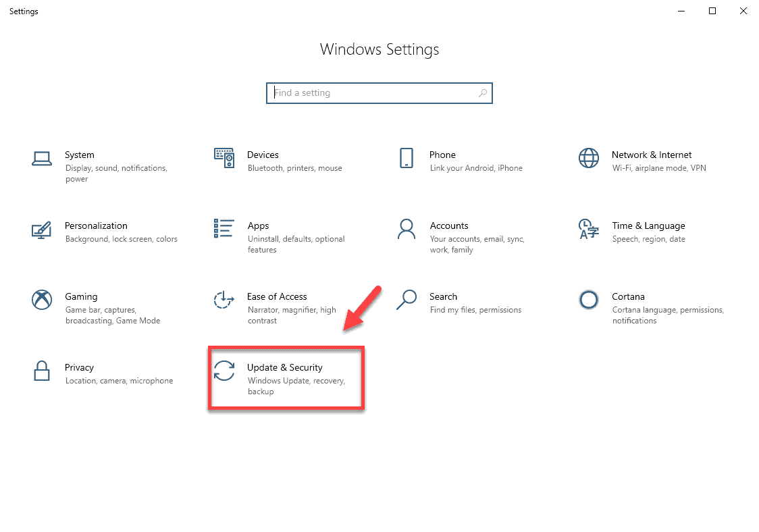Click 'Background, lock screen, colors' text
Screen dimensions: 759x532
(x=122, y=239)
